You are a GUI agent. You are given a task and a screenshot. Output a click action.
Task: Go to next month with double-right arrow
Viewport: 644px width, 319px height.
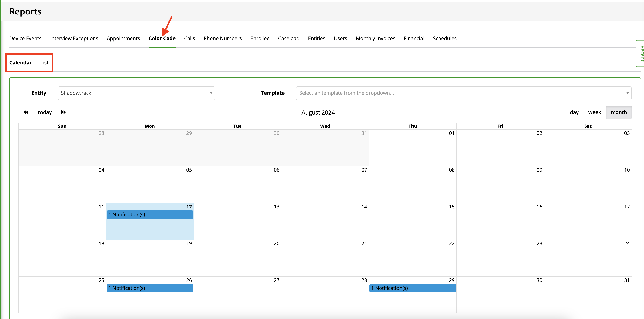coord(64,112)
